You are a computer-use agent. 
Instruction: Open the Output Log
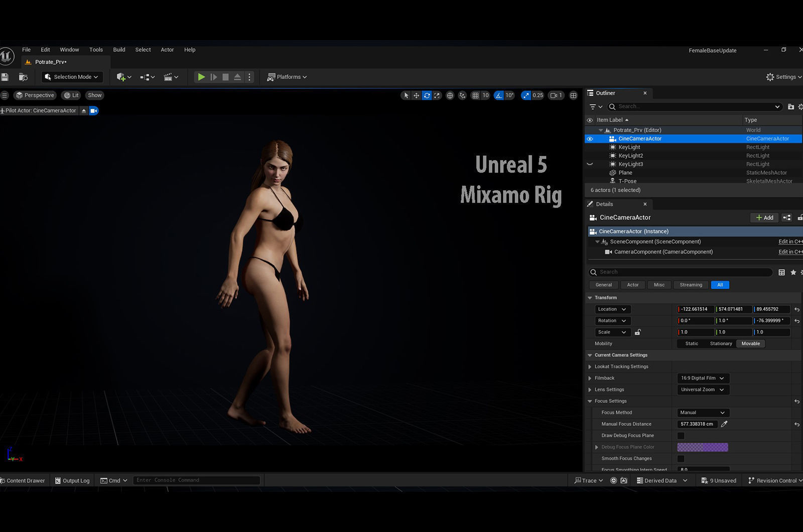coord(72,481)
